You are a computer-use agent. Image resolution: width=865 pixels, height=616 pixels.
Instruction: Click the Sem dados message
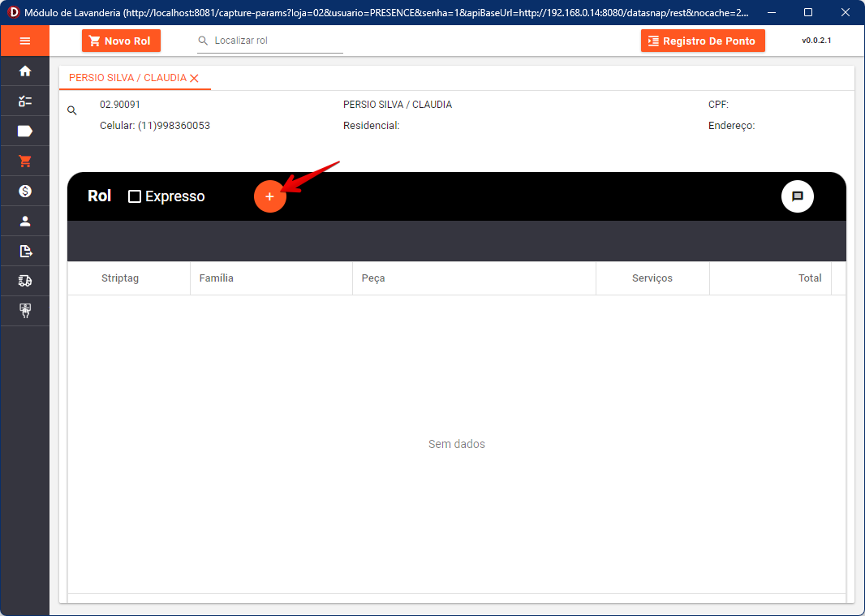point(457,444)
